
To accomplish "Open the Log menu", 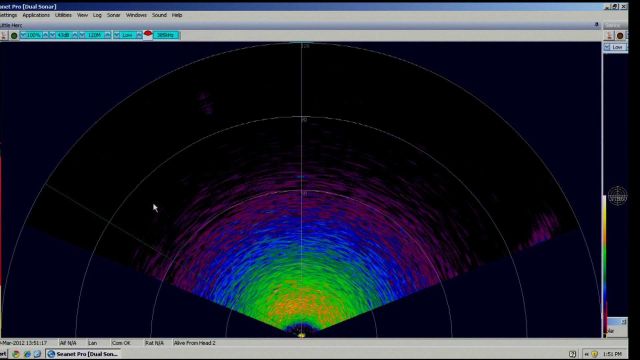I will click(97, 15).
